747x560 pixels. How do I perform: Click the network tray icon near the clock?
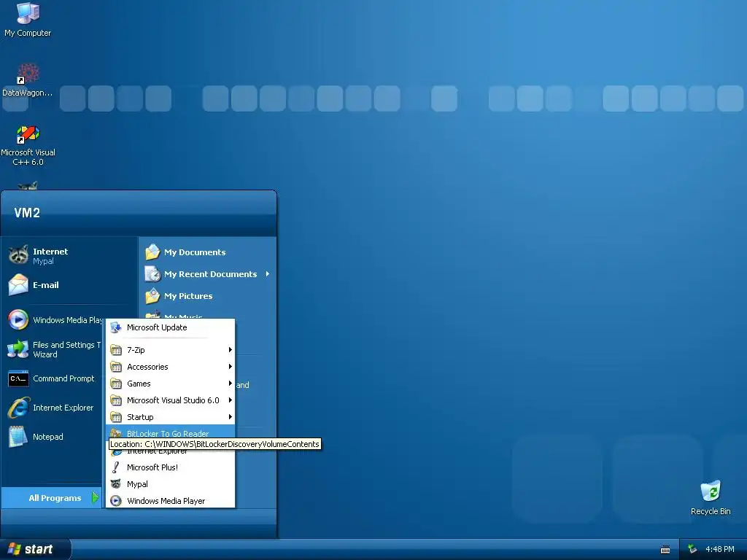pos(692,549)
